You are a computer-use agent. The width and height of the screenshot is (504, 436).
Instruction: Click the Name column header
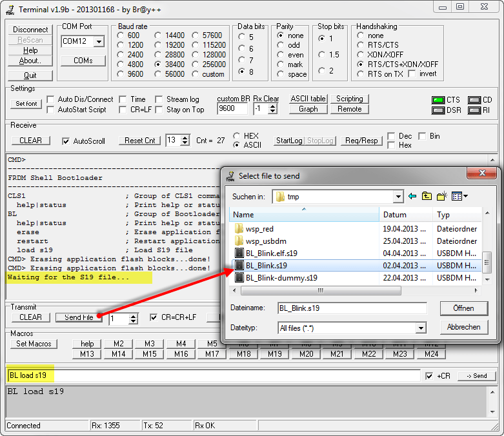pyautogui.click(x=303, y=215)
